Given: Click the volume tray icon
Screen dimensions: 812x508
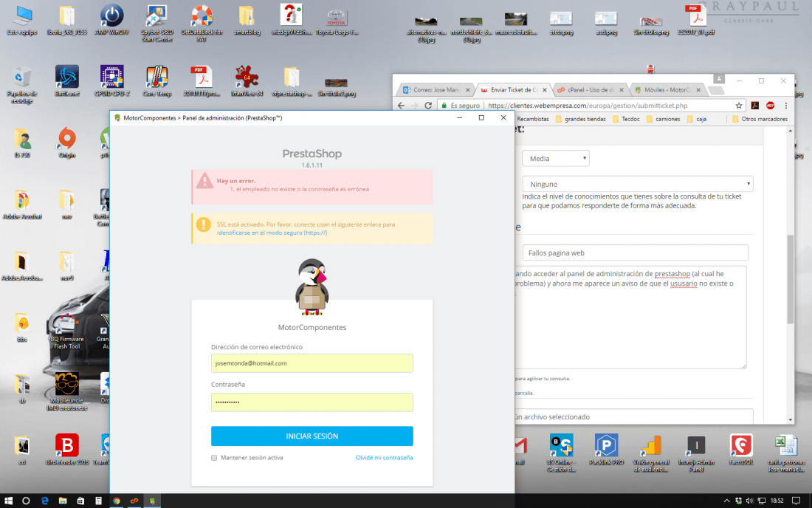Looking at the screenshot, I should pyautogui.click(x=750, y=501).
